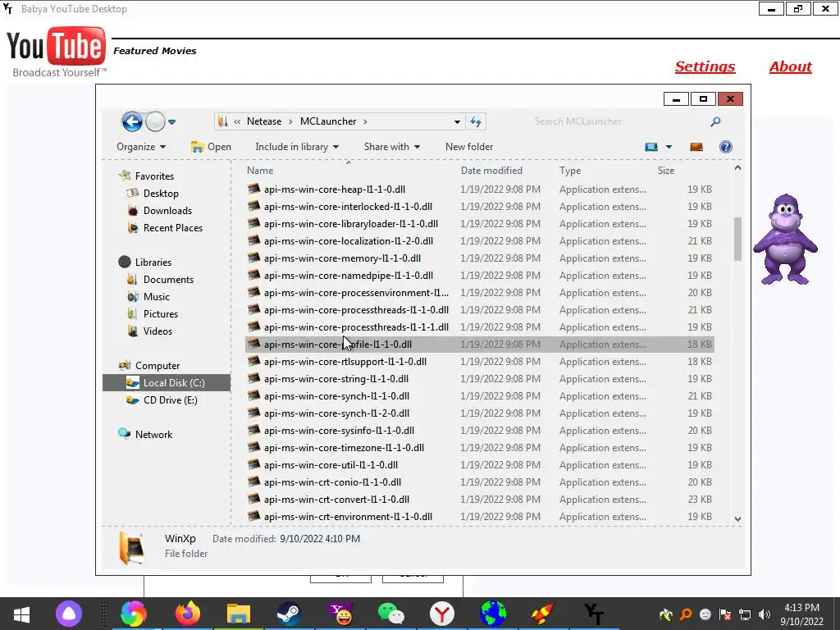Select Libraries node

click(x=153, y=262)
